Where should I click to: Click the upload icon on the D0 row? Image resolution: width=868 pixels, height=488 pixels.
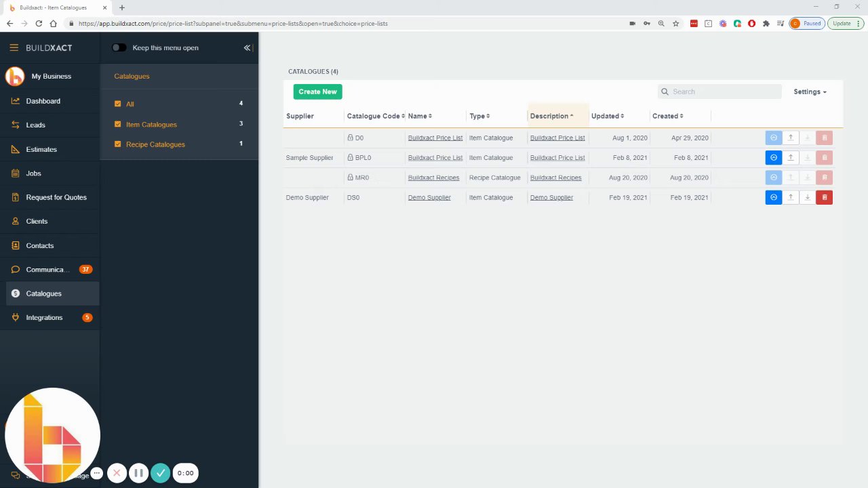[x=790, y=138]
